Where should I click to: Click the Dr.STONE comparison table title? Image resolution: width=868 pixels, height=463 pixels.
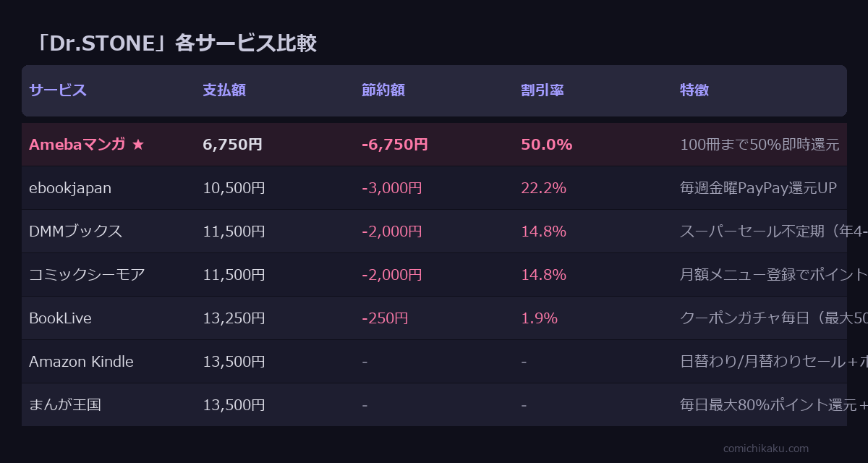pyautogui.click(x=177, y=43)
